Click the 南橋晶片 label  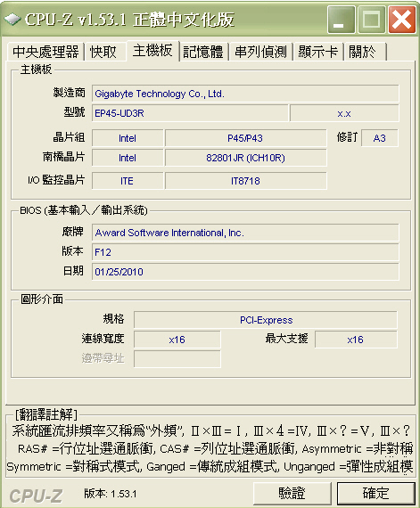(x=64, y=157)
